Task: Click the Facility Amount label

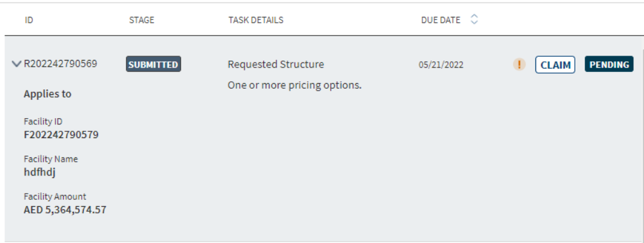Action: (55, 197)
